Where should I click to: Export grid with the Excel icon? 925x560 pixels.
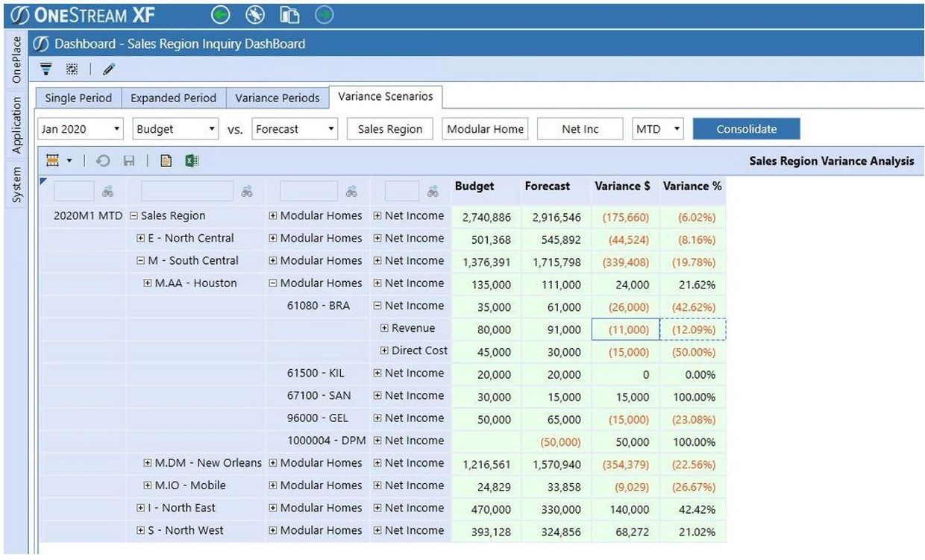pos(192,160)
